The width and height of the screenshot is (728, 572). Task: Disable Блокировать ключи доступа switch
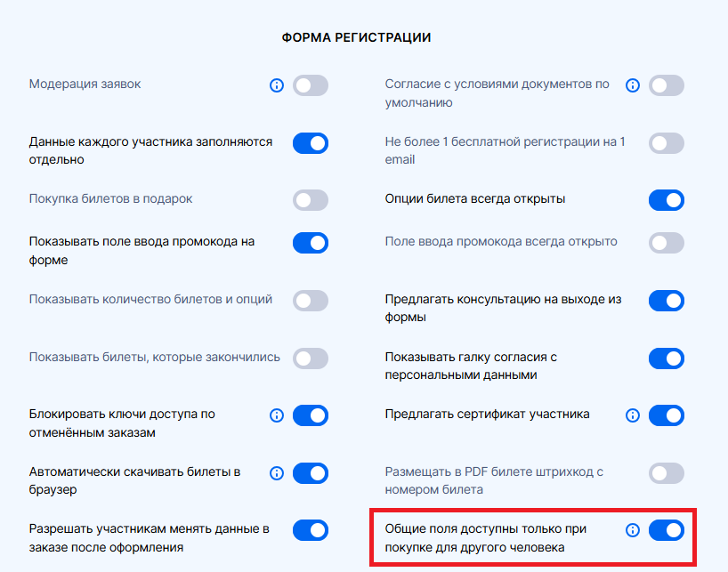(311, 415)
